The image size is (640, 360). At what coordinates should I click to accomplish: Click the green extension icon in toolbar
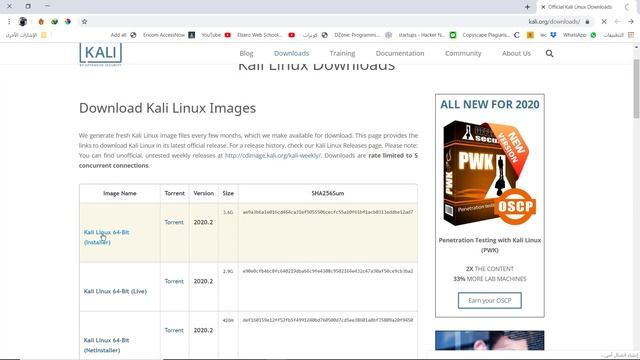click(54, 22)
